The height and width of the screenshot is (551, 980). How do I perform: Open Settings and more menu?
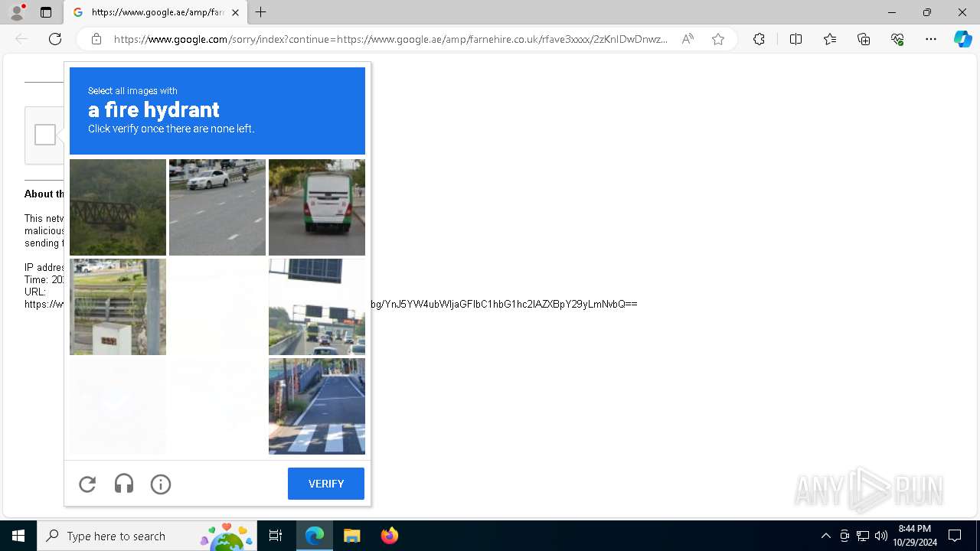(931, 39)
